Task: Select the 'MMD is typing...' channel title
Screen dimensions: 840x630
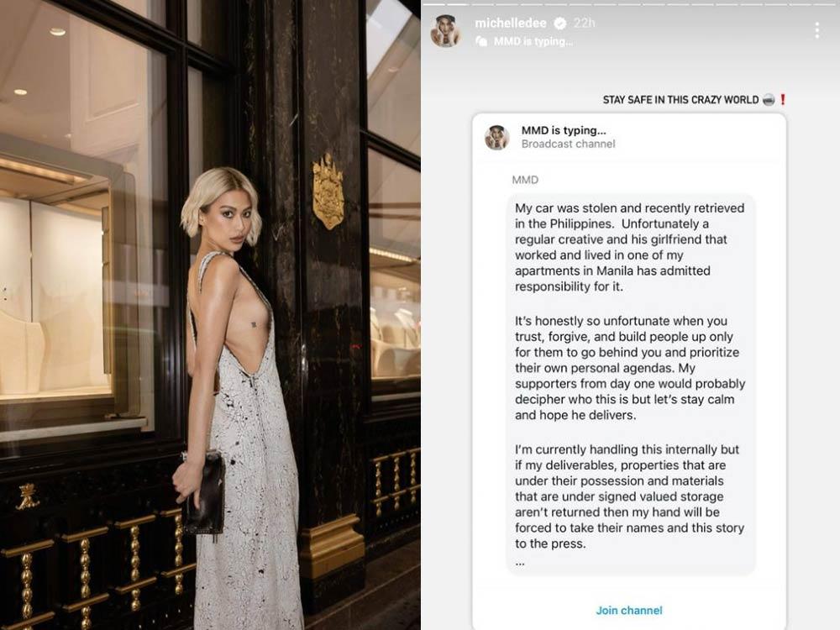Action: point(564,130)
